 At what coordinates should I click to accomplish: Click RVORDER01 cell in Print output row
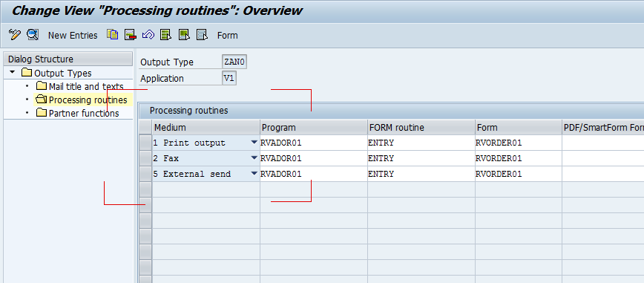pos(519,143)
